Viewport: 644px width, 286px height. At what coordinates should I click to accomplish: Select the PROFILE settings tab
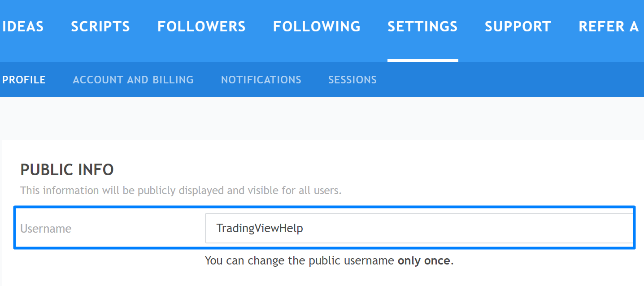(24, 79)
